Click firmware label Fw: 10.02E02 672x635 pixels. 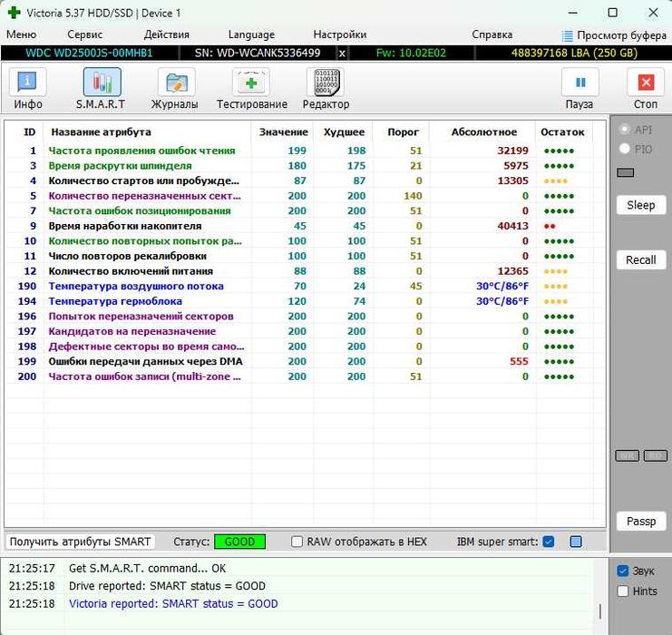tap(411, 54)
